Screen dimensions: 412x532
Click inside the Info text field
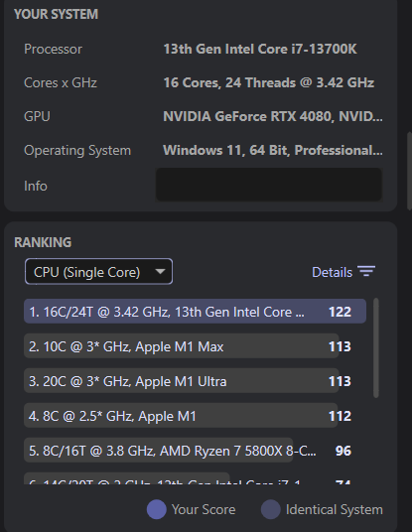click(269, 185)
